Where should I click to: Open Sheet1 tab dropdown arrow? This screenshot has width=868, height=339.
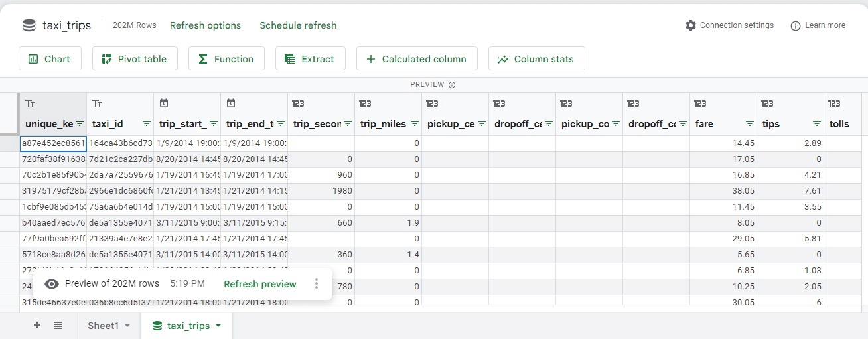(x=127, y=326)
